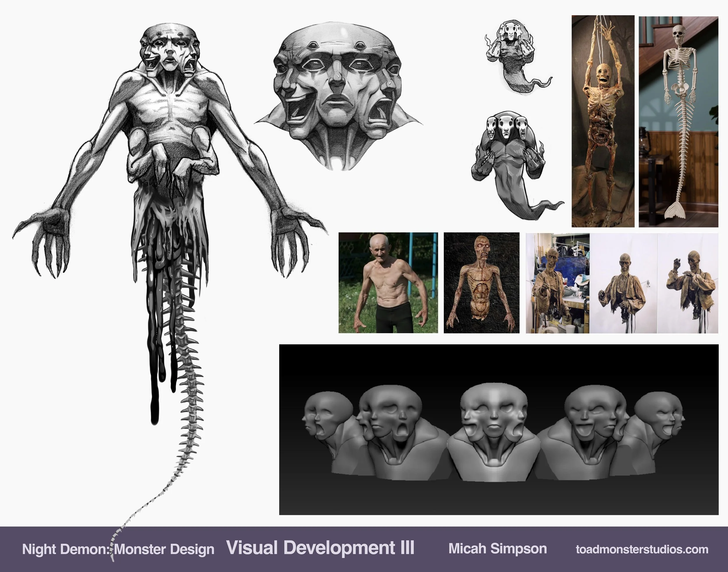The width and height of the screenshot is (728, 572).
Task: Select the shirtless old man photo
Action: (x=388, y=283)
